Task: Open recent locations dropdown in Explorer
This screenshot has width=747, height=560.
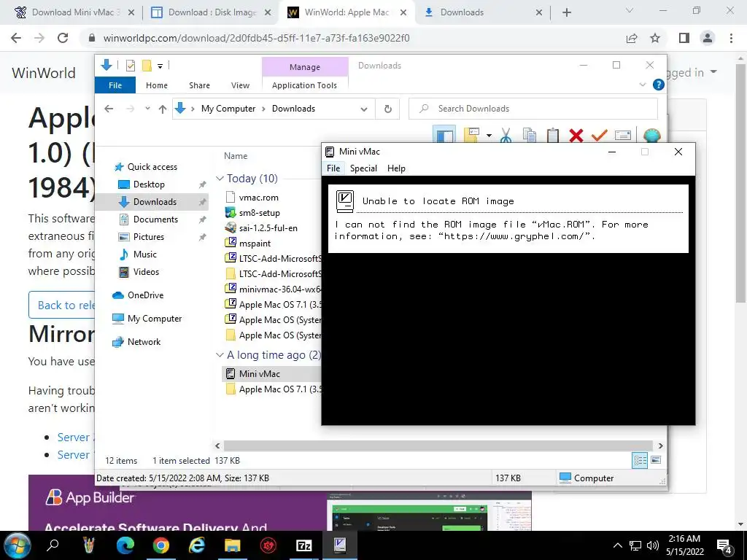Action: [147, 109]
